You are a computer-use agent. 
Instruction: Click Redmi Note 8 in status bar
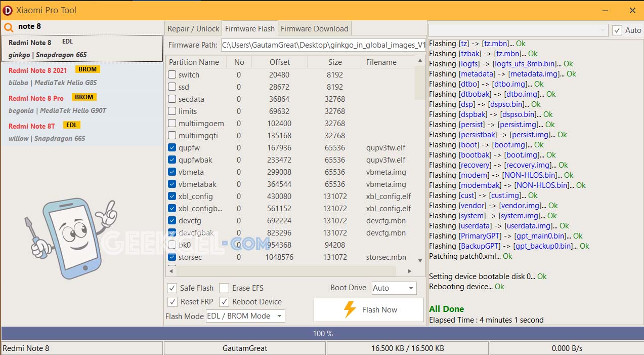point(82,348)
